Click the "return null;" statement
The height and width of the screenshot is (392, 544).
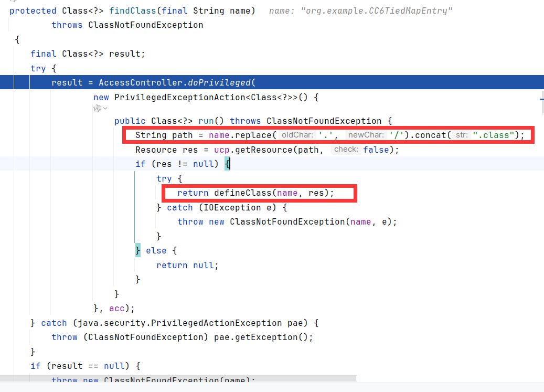[187, 266]
